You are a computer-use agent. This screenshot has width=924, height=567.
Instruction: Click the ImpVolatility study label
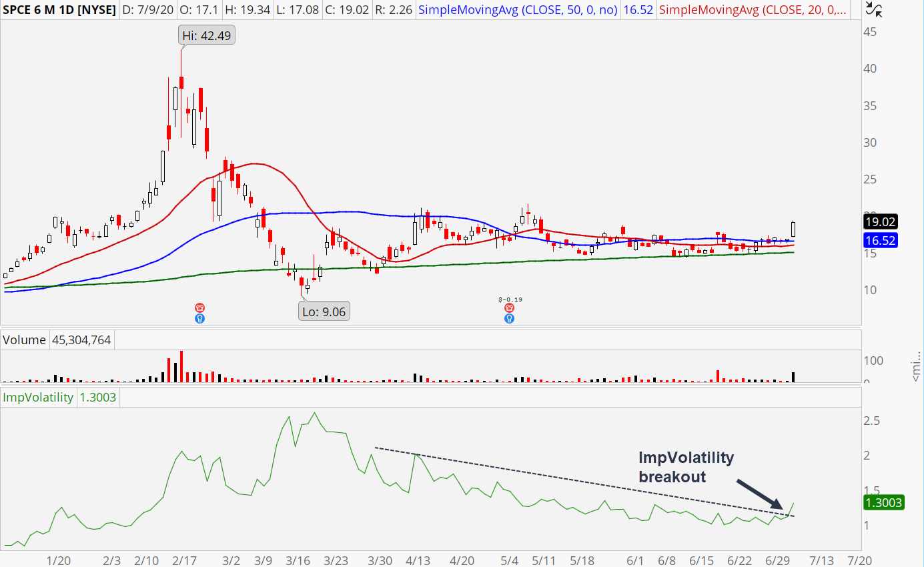(39, 398)
